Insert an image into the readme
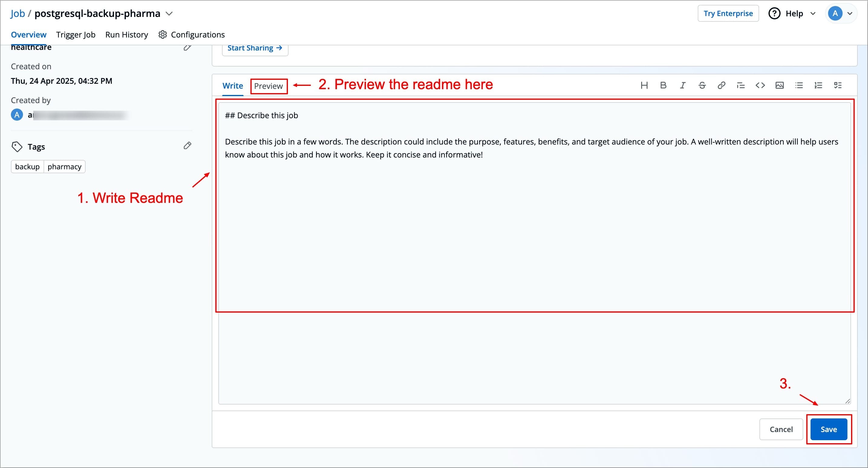This screenshot has height=468, width=868. click(779, 85)
